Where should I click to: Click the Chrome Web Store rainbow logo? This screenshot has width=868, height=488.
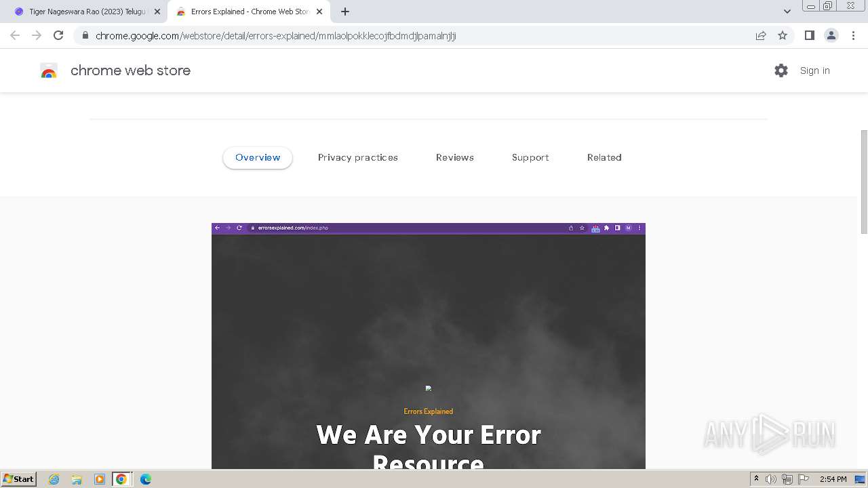(x=49, y=71)
